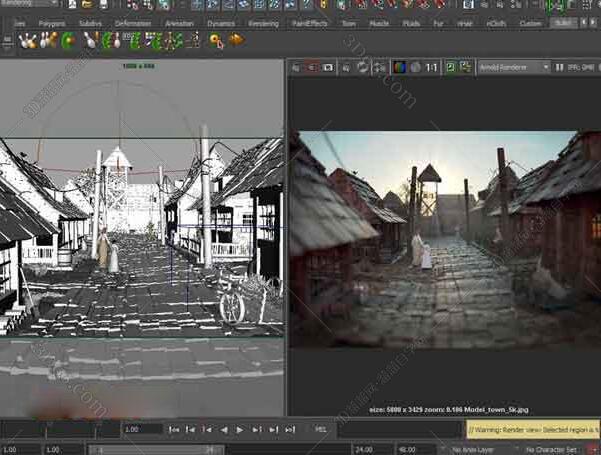Jump to the start of the playback range
The image size is (601, 455).
(175, 429)
